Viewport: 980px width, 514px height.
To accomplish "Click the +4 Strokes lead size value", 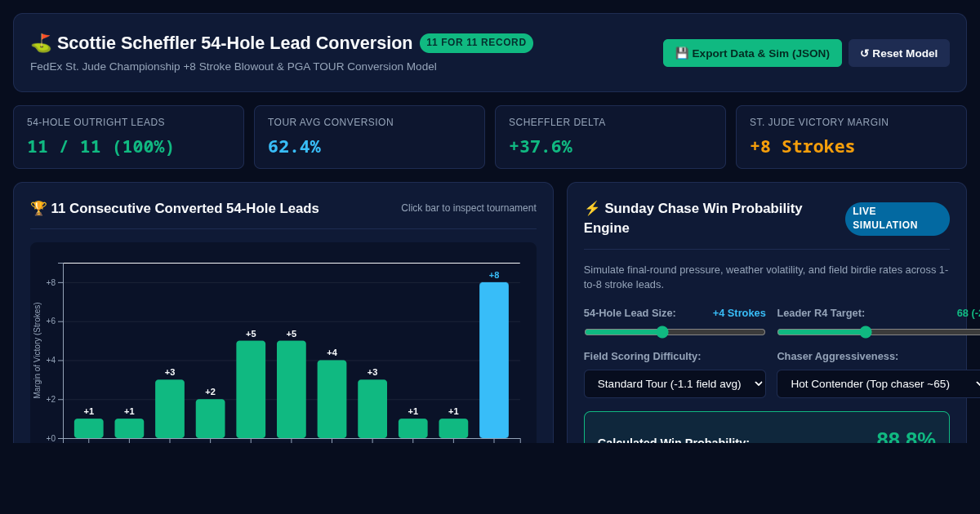I will coord(739,312).
